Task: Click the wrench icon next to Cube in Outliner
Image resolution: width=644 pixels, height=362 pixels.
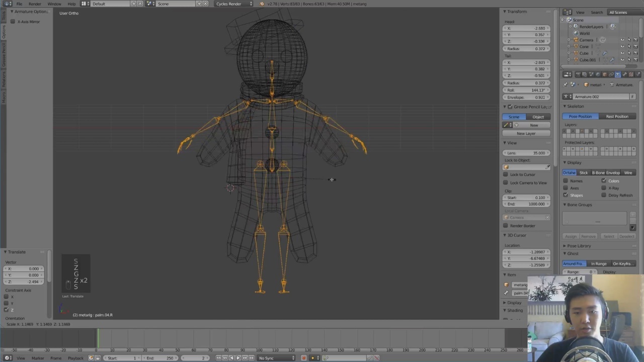Action: click(605, 53)
